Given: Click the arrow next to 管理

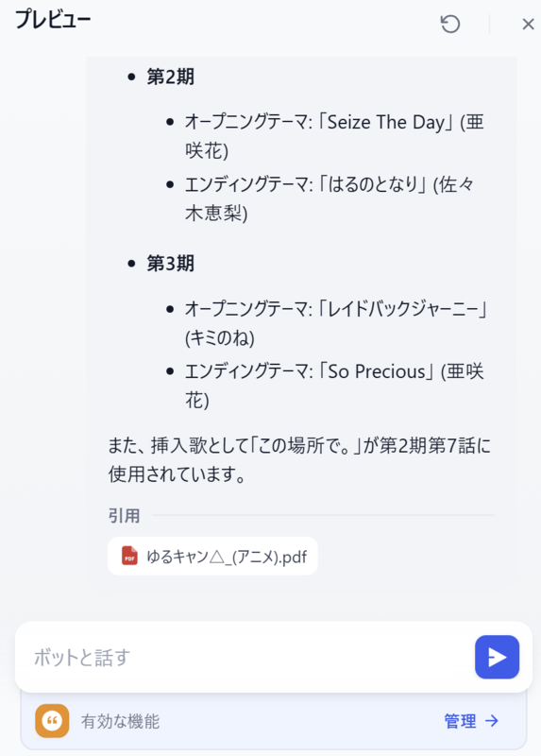Looking at the screenshot, I should point(492,721).
